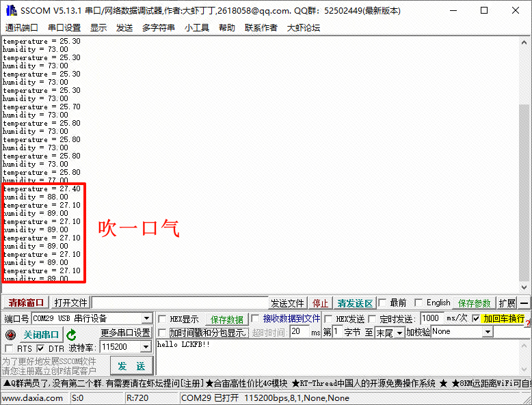Click the 关闭串口 close port button
The height and width of the screenshot is (405, 532).
click(x=40, y=335)
